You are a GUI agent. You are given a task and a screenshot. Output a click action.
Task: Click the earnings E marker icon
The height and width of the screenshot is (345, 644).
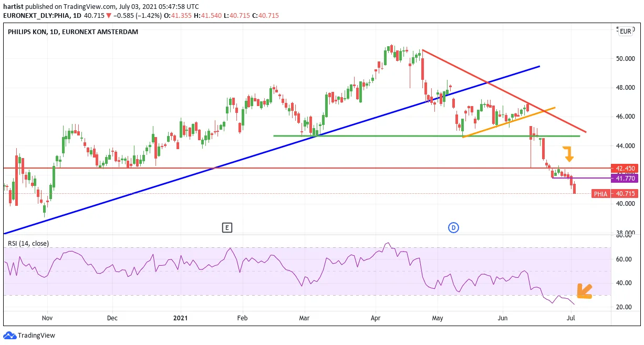[227, 227]
